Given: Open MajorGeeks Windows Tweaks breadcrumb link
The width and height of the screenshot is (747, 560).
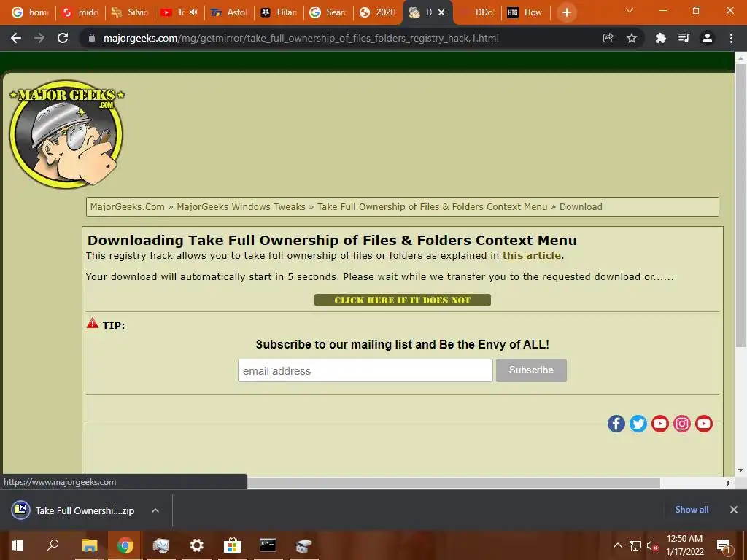Looking at the screenshot, I should tap(241, 206).
